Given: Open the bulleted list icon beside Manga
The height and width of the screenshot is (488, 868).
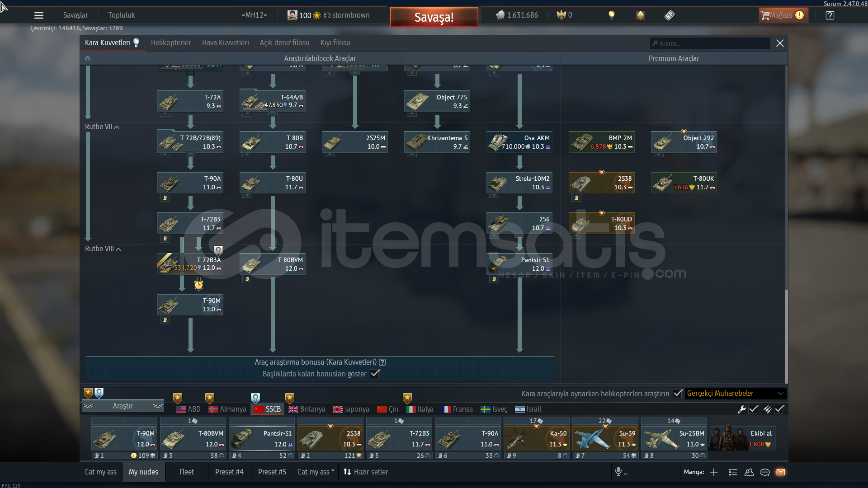Looking at the screenshot, I should [x=733, y=472].
